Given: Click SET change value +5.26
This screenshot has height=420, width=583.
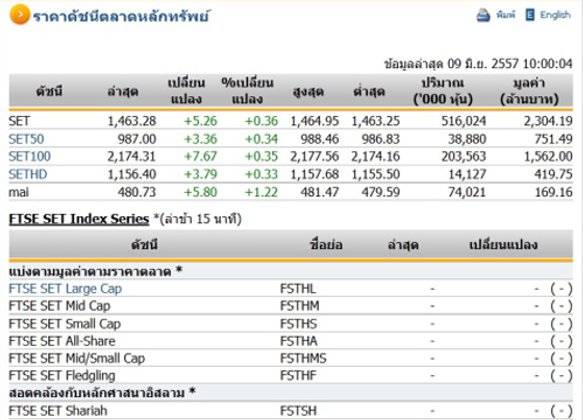Looking at the screenshot, I should tap(200, 121).
